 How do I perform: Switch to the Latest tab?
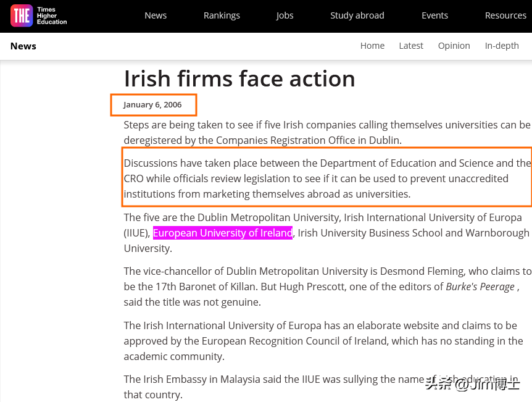click(411, 46)
